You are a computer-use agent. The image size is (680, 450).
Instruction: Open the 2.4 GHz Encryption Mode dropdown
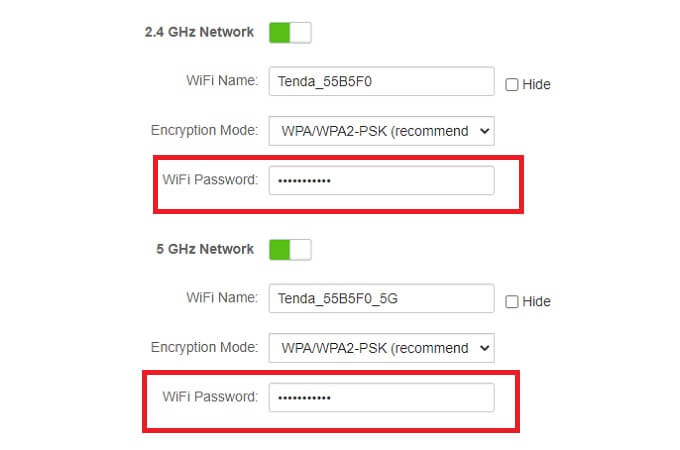(381, 131)
